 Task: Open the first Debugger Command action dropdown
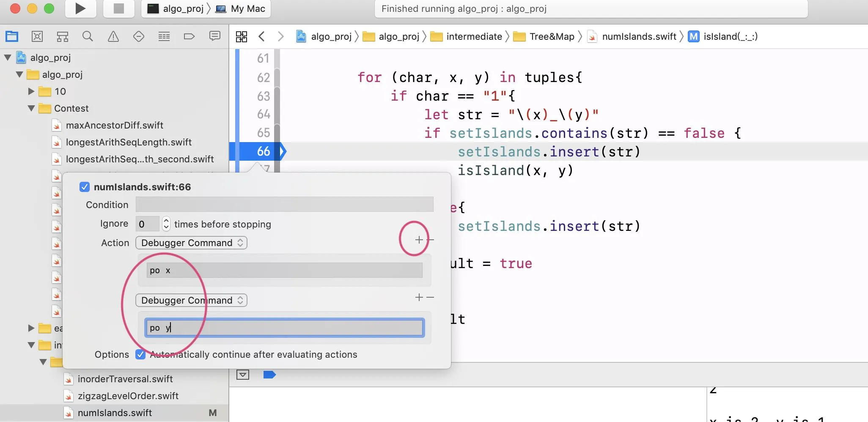[191, 243]
